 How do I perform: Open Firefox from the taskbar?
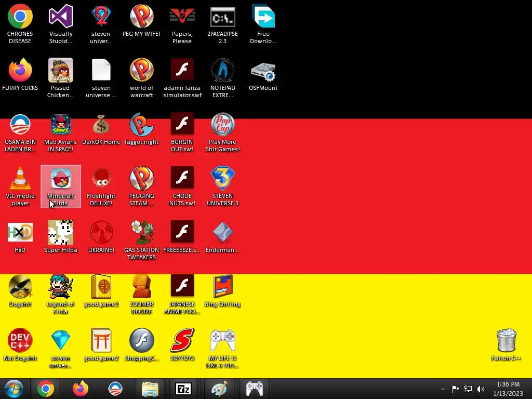(x=81, y=389)
